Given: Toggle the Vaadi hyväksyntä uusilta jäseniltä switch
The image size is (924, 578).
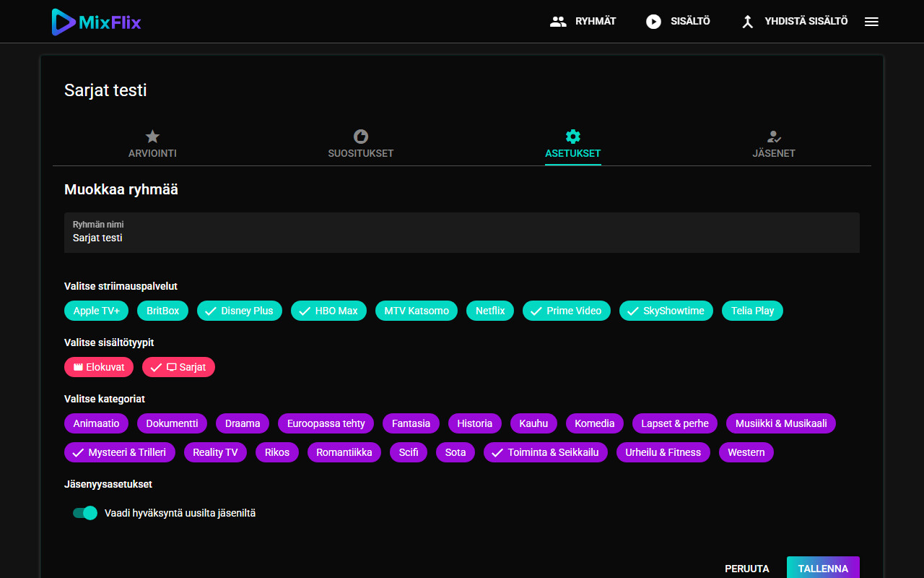Looking at the screenshot, I should (85, 513).
